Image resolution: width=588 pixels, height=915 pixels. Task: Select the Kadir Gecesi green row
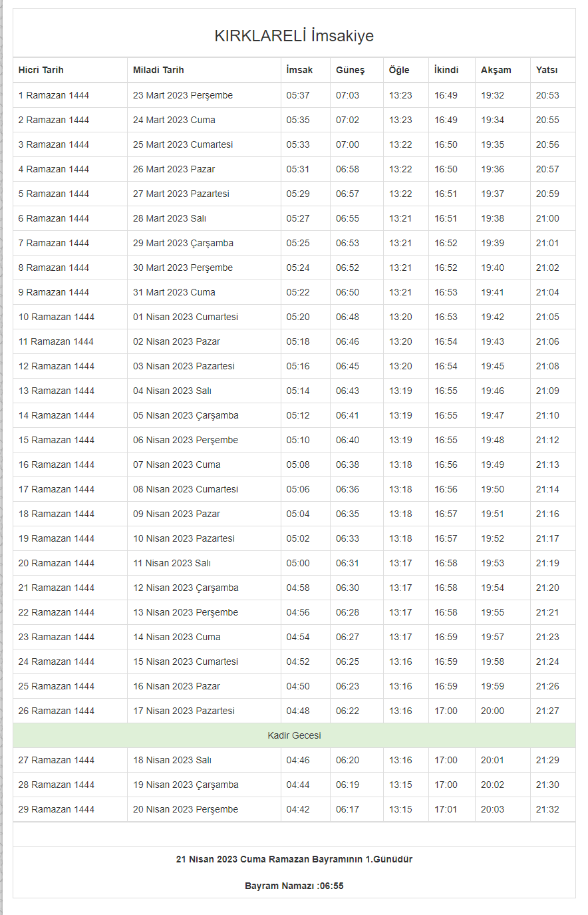point(294,735)
